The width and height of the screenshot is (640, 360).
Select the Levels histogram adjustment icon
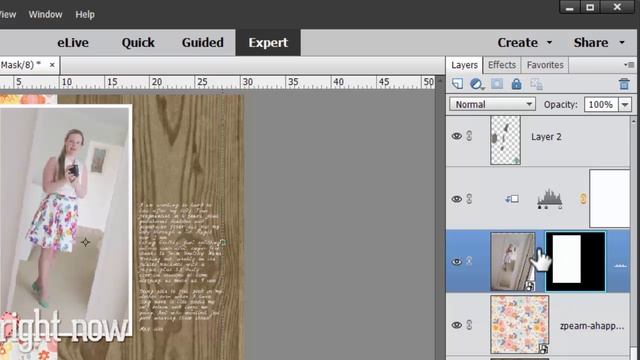coord(549,199)
